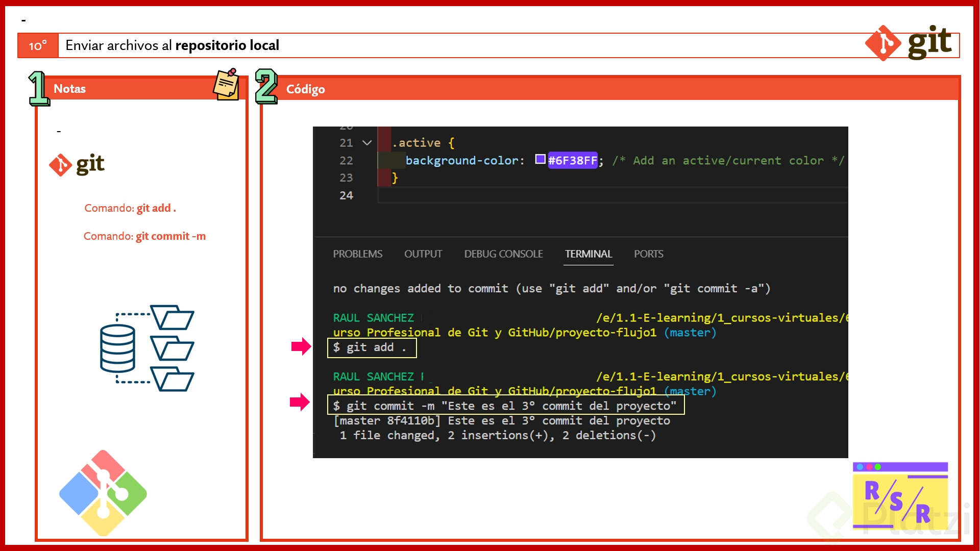Click line number 21 in the editor
This screenshot has width=980, height=551.
click(346, 143)
